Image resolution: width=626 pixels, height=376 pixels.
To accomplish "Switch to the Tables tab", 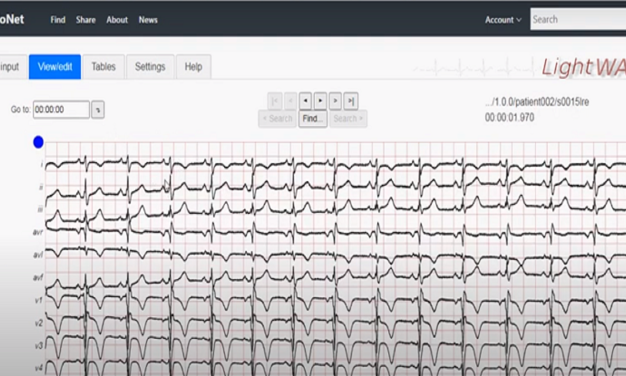I will (x=103, y=67).
